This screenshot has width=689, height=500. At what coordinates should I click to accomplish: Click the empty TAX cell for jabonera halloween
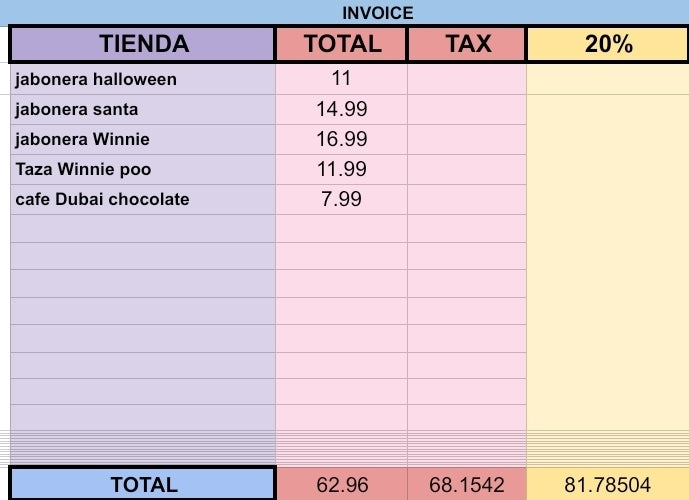(x=467, y=79)
